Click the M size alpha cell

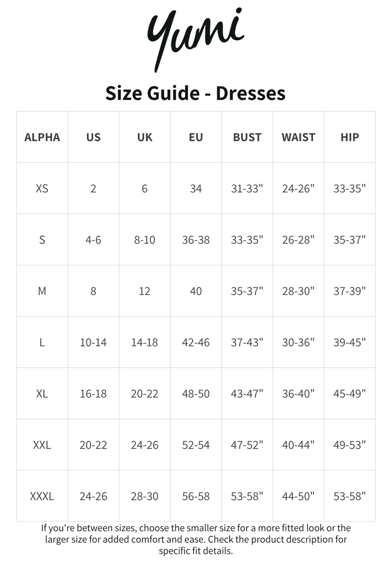click(x=42, y=291)
